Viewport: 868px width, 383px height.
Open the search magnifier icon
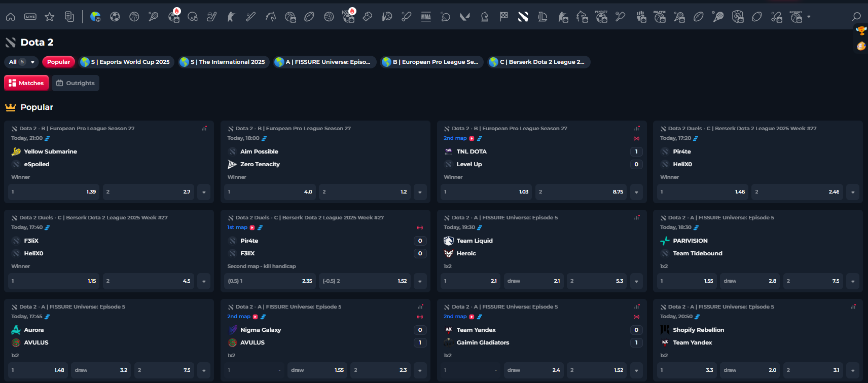(856, 17)
